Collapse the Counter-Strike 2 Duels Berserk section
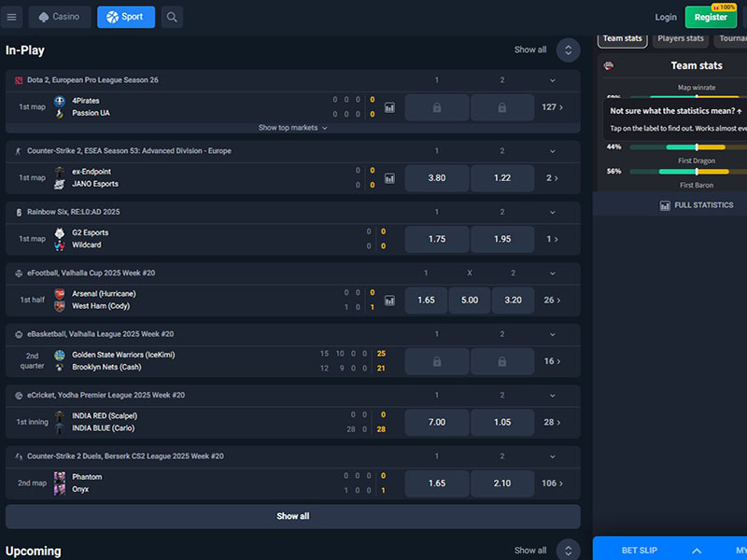 coord(553,456)
